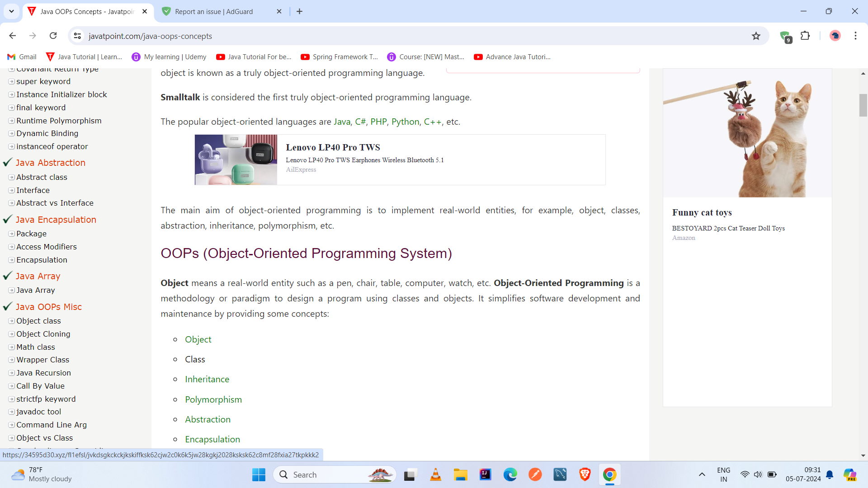This screenshot has width=868, height=488.
Task: Click the forward navigation arrow
Action: point(33,36)
